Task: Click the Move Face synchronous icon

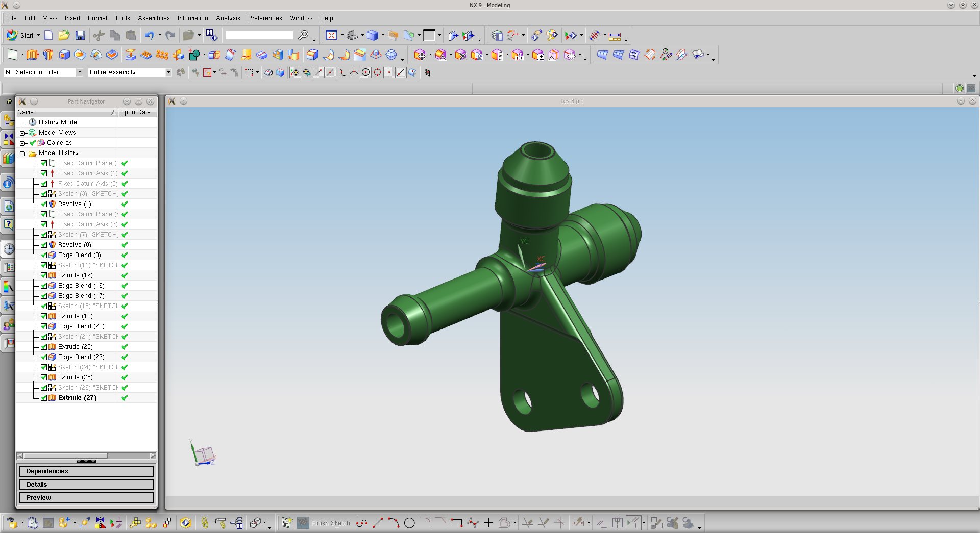Action: click(420, 55)
